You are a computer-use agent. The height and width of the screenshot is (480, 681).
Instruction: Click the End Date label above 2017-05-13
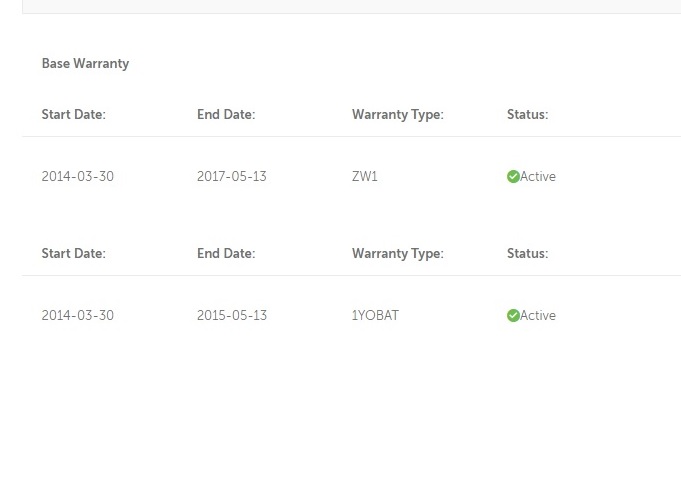(226, 115)
